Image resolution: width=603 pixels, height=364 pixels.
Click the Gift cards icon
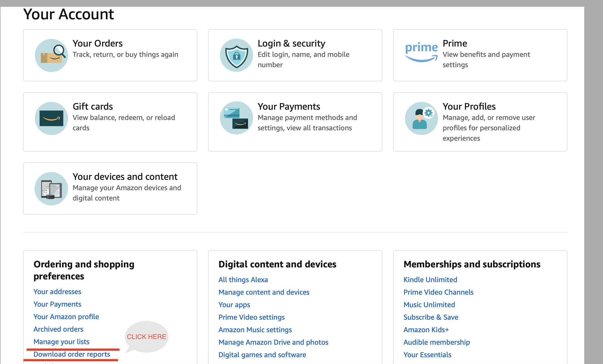pos(51,118)
